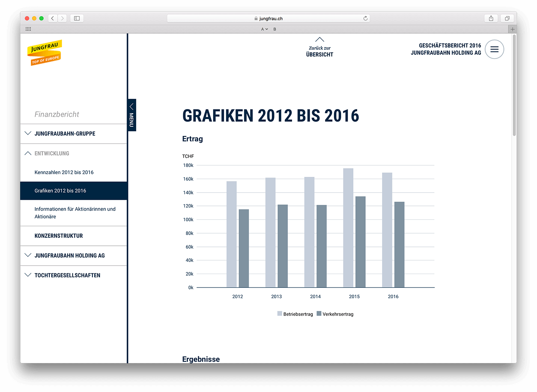Click the 2016 Verkehrsertrag bar
Image resolution: width=537 pixels, height=392 pixels.
pyautogui.click(x=399, y=245)
